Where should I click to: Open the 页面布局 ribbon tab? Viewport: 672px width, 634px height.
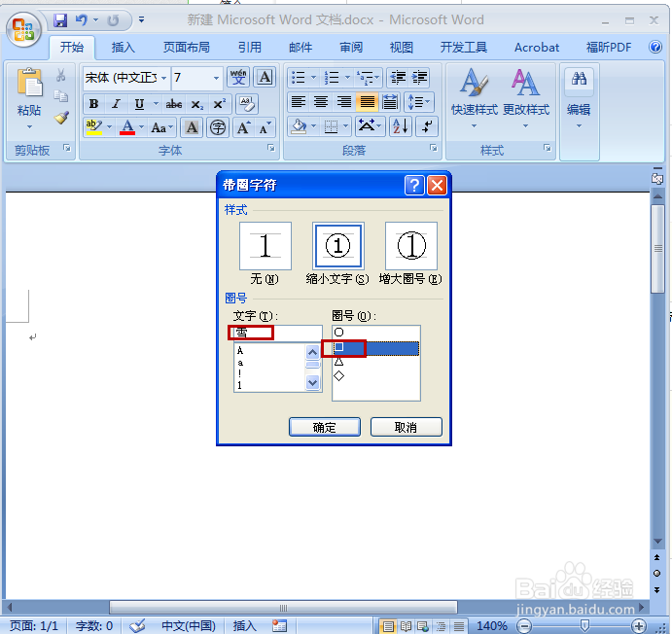187,47
